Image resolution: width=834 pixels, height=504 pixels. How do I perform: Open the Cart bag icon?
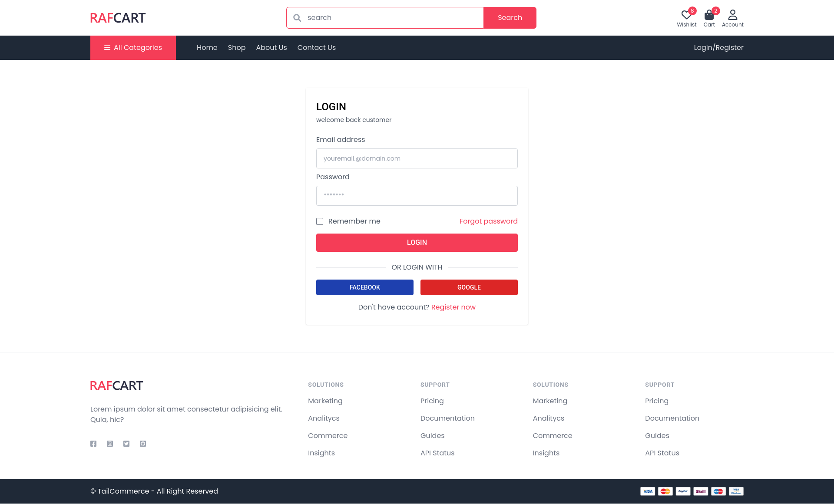coord(709,16)
